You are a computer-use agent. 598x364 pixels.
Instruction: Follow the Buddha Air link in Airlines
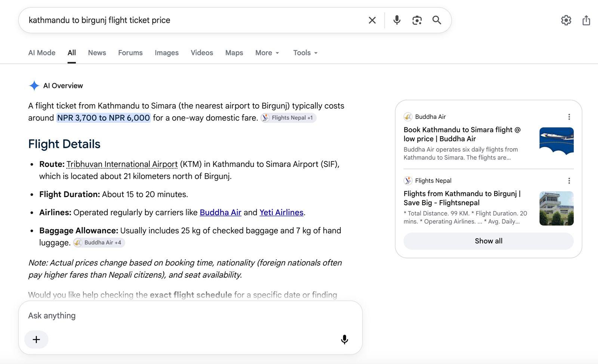[221, 212]
